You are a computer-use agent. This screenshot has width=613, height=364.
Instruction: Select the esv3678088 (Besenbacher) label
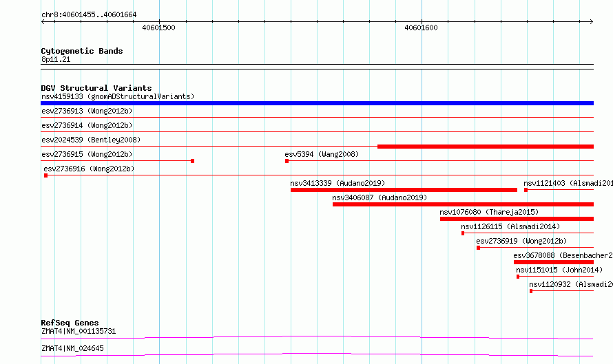point(563,255)
